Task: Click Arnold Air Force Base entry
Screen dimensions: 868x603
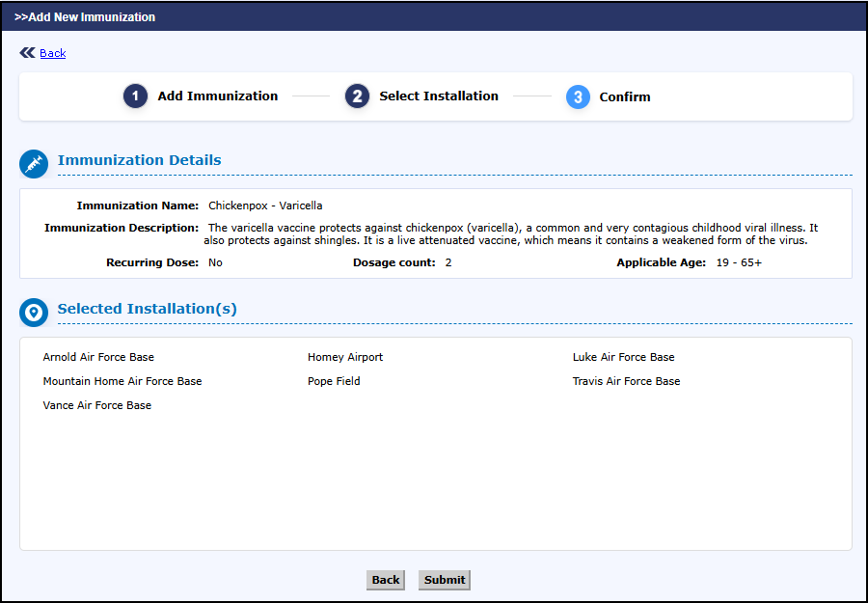Action: pyautogui.click(x=98, y=357)
